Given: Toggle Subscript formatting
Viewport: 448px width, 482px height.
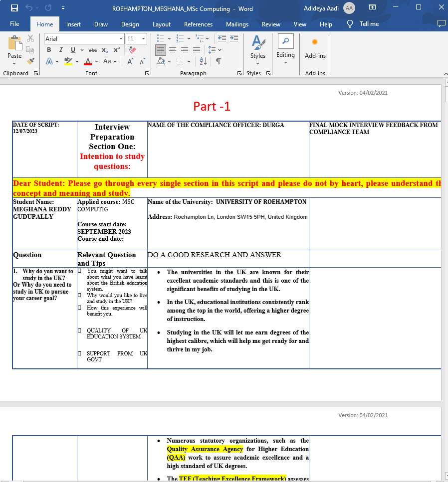Looking at the screenshot, I should (105, 50).
